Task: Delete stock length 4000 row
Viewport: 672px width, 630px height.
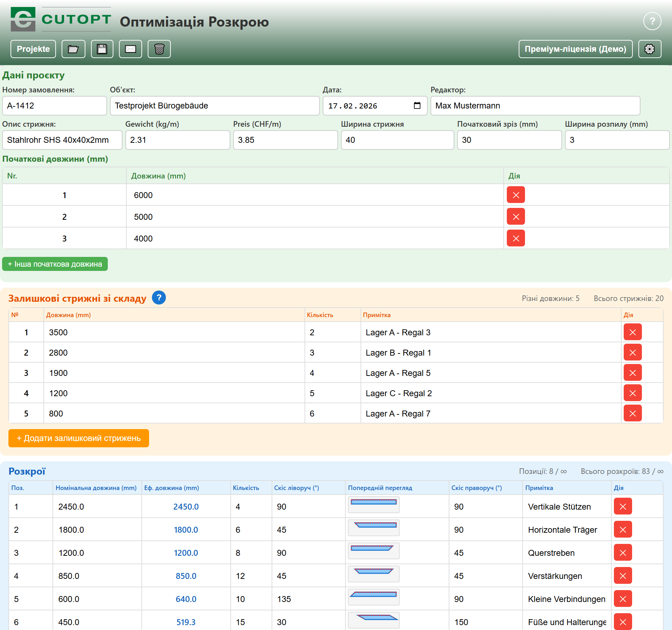Action: (x=516, y=238)
